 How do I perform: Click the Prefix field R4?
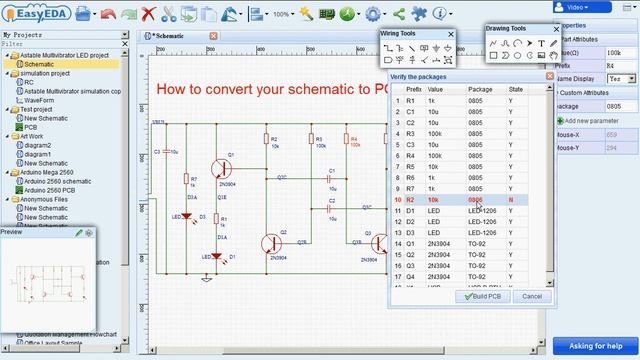tap(621, 66)
